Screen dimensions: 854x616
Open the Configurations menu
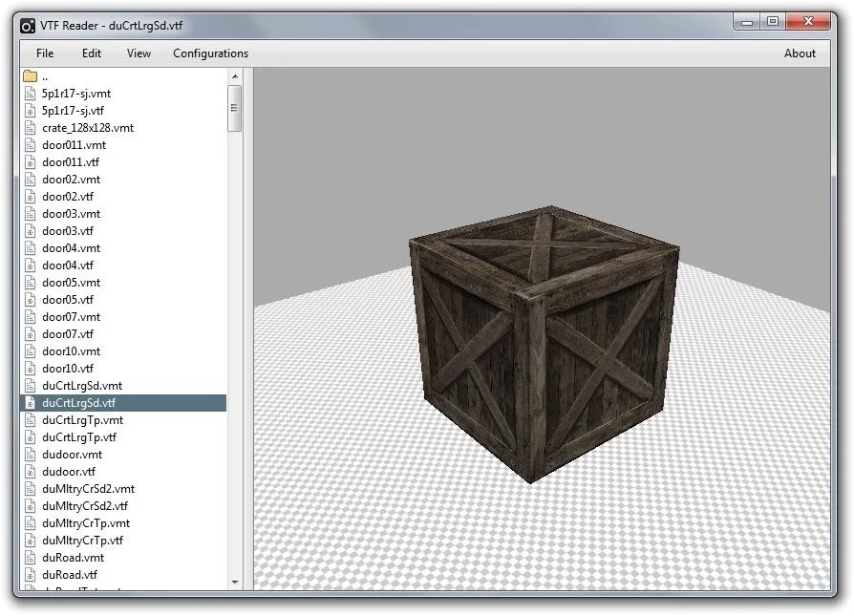[x=210, y=53]
